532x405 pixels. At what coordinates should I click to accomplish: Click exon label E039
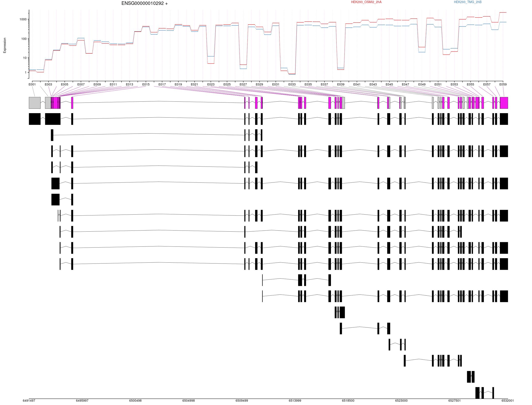click(x=340, y=84)
